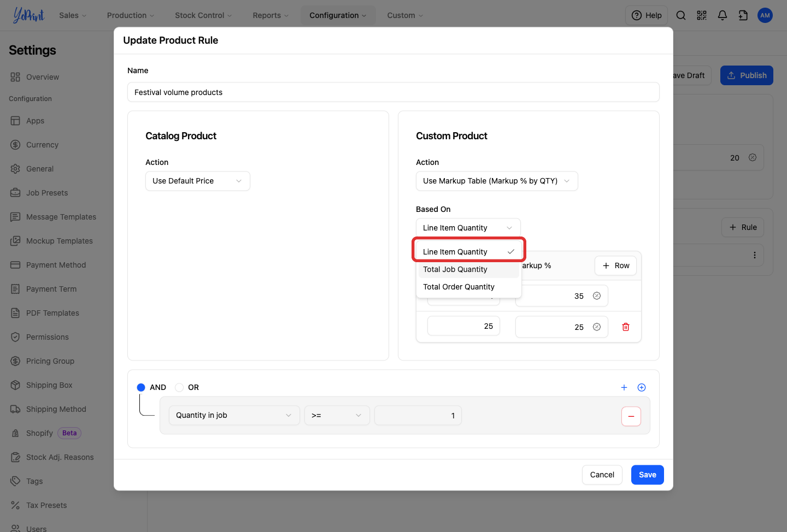Choose Line Item Quantity option

click(x=469, y=252)
